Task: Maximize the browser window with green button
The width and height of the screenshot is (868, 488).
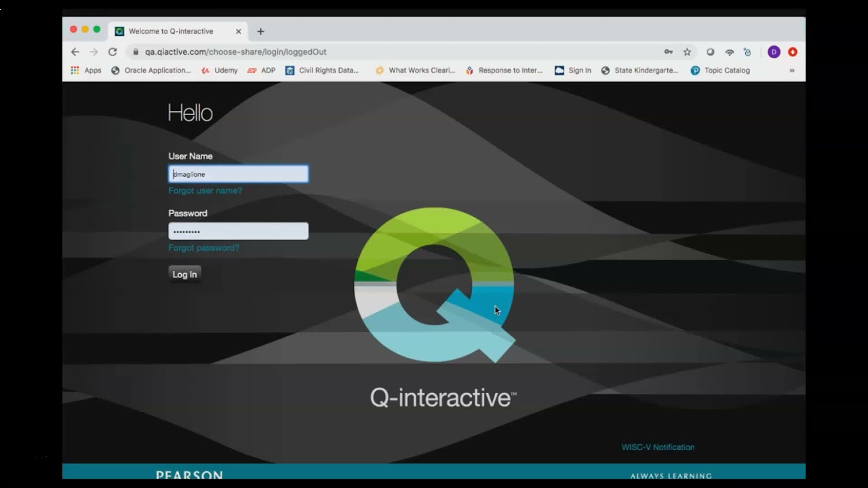Action: tap(96, 29)
